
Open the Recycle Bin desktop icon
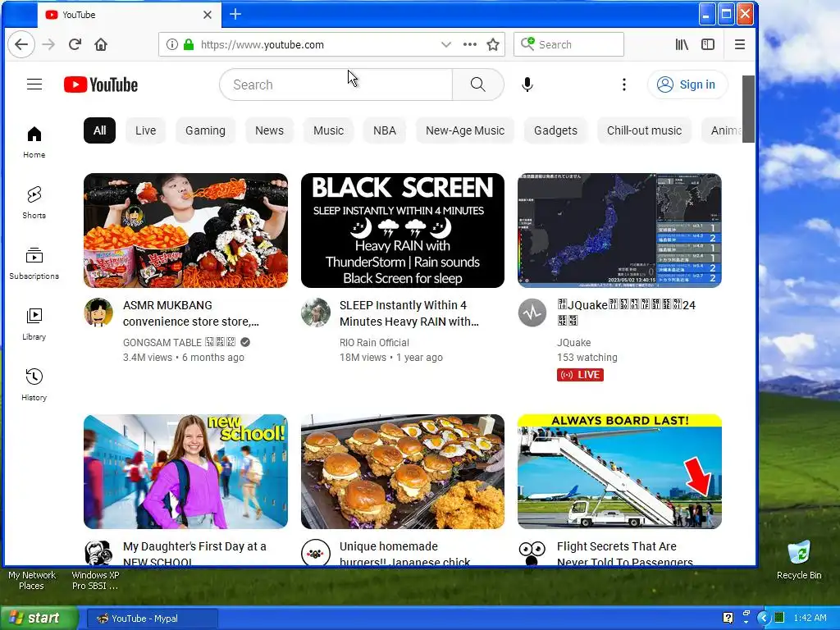(x=799, y=560)
